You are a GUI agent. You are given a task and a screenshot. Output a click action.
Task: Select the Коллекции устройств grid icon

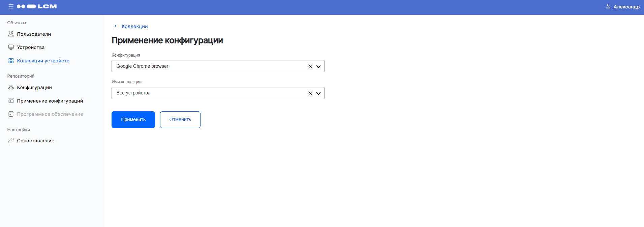pyautogui.click(x=10, y=60)
